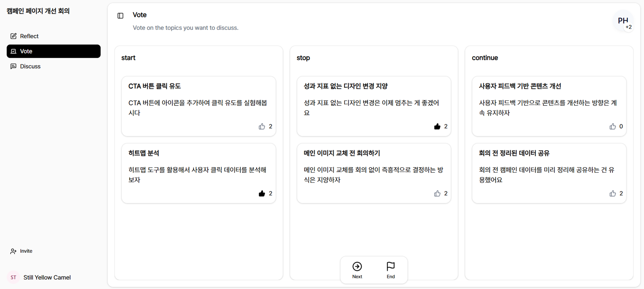Click the Discuss chat bubble icon

tap(14, 66)
